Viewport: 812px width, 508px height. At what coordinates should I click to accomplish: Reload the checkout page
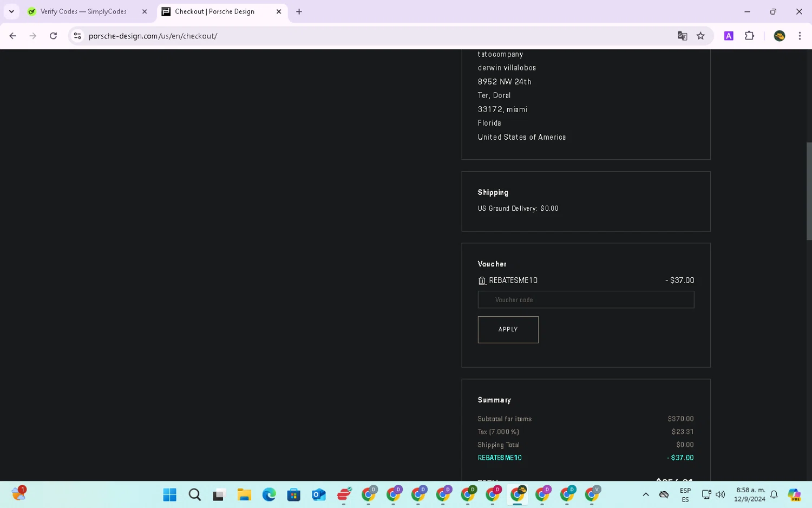pos(53,36)
